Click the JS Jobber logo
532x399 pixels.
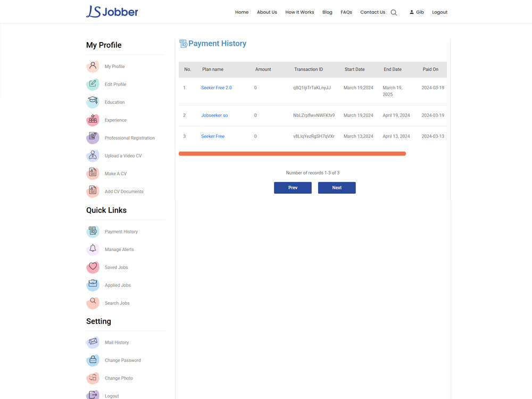(x=112, y=12)
